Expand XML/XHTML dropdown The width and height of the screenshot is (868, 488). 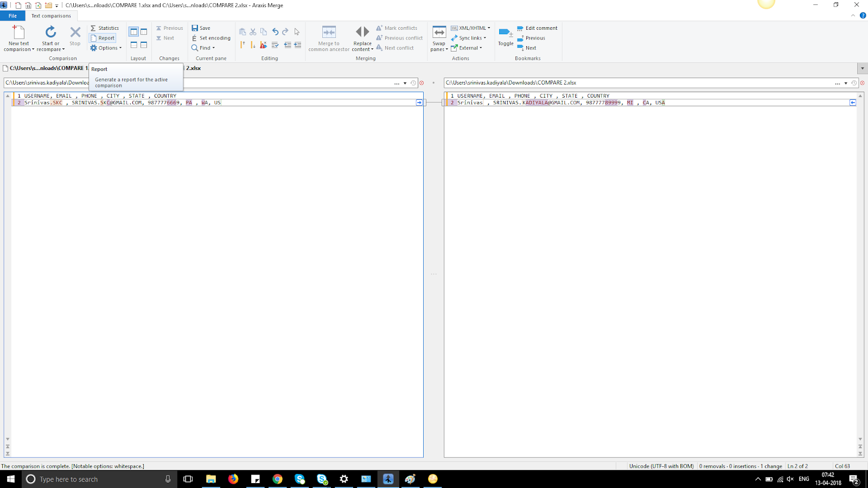(470, 28)
